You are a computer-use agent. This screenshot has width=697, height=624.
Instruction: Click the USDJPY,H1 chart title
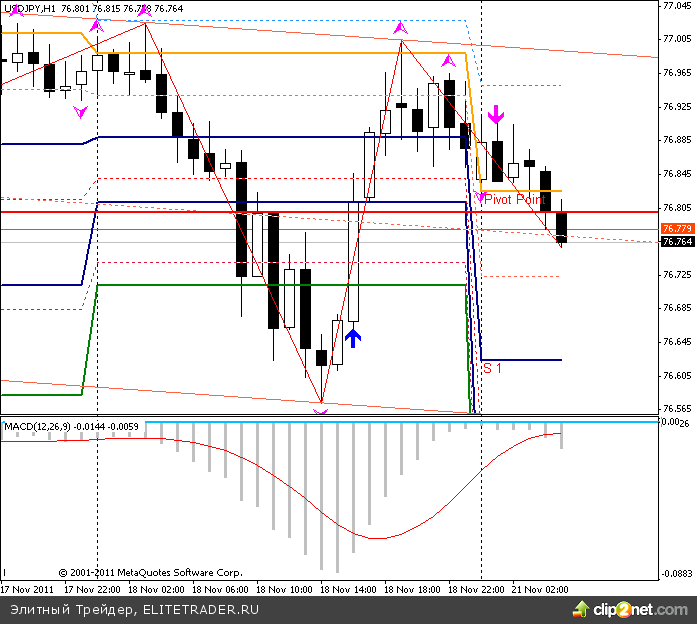point(29,8)
